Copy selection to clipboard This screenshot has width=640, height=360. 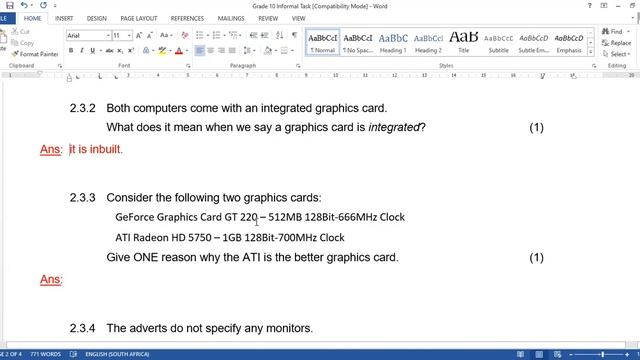pos(22,43)
